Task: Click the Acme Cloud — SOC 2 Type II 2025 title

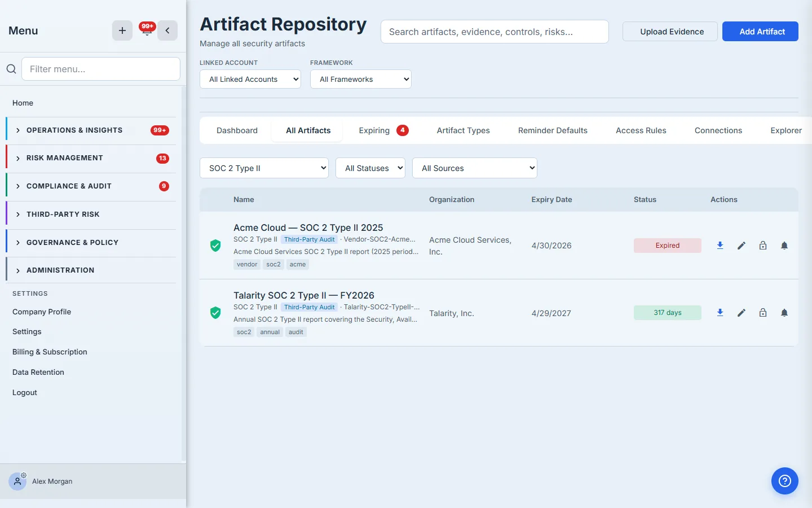Action: click(308, 227)
